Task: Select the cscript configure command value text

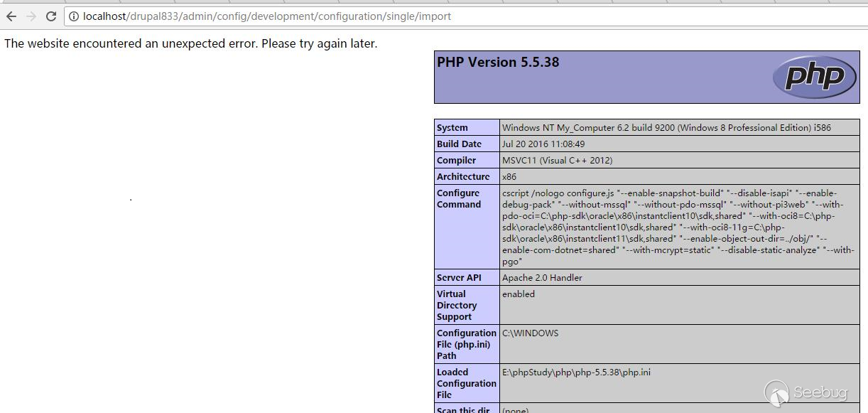Action: pos(678,227)
